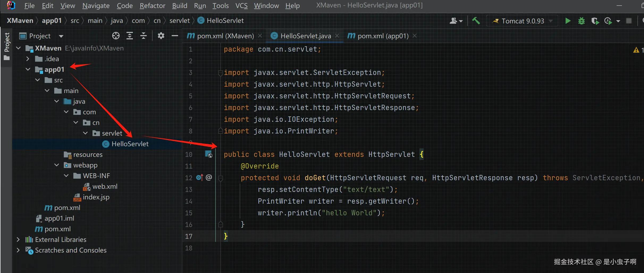The height and width of the screenshot is (273, 644).
Task: Click servlet breadcrumb segment
Action: pyautogui.click(x=180, y=20)
